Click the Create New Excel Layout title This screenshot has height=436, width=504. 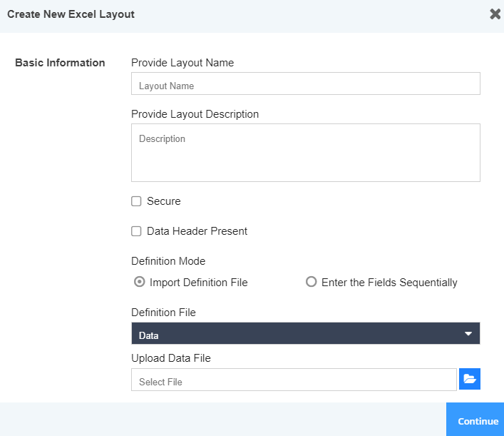(71, 14)
